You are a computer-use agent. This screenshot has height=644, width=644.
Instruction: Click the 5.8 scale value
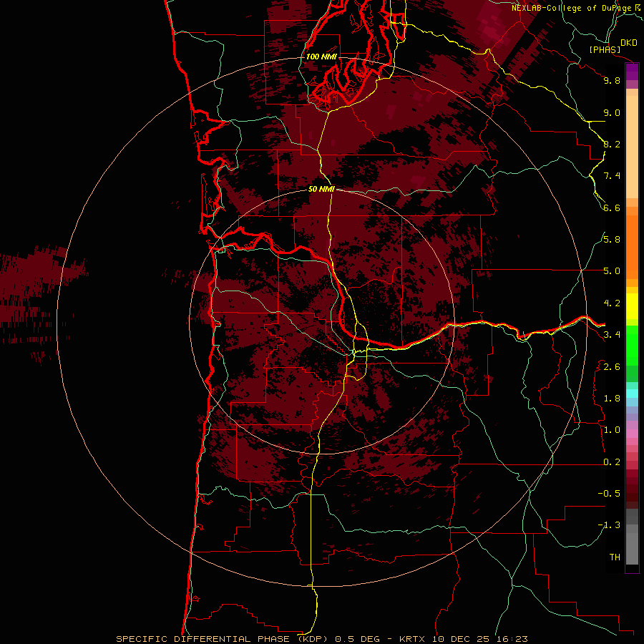[x=612, y=240]
